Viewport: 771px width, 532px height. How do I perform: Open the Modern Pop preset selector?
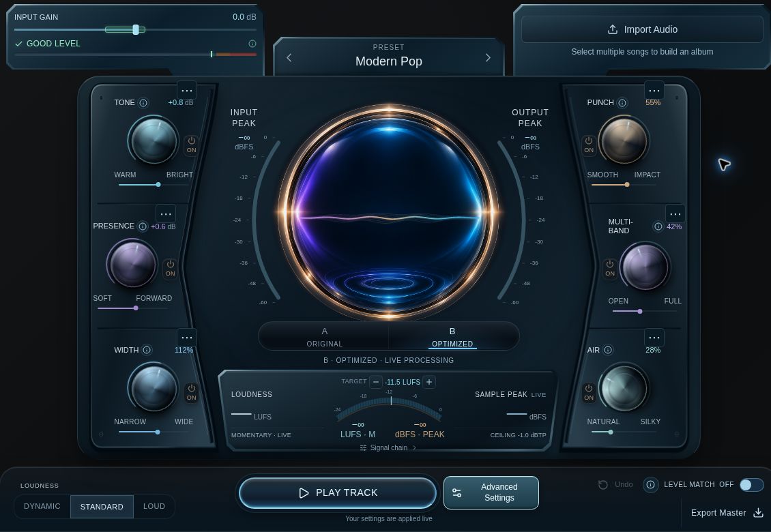[388, 61]
